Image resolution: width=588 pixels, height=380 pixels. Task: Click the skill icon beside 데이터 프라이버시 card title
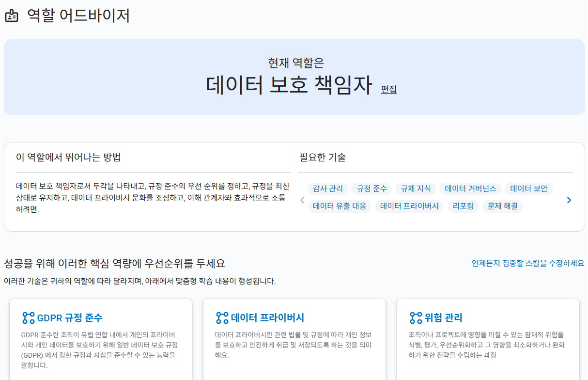coord(222,318)
